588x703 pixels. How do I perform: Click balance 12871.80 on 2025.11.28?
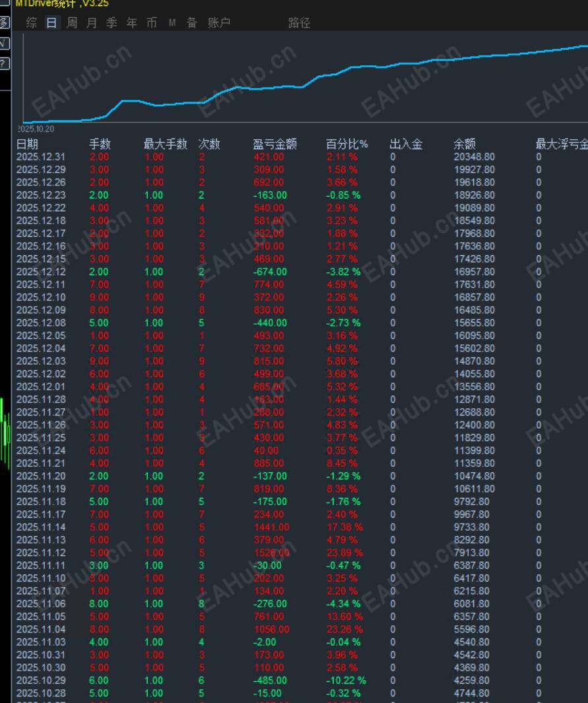pos(474,400)
